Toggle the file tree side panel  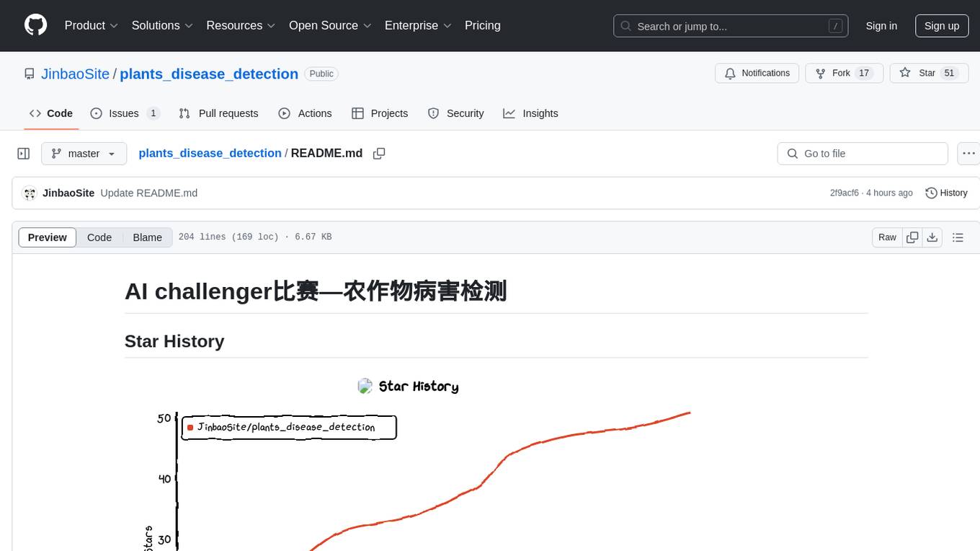(24, 154)
